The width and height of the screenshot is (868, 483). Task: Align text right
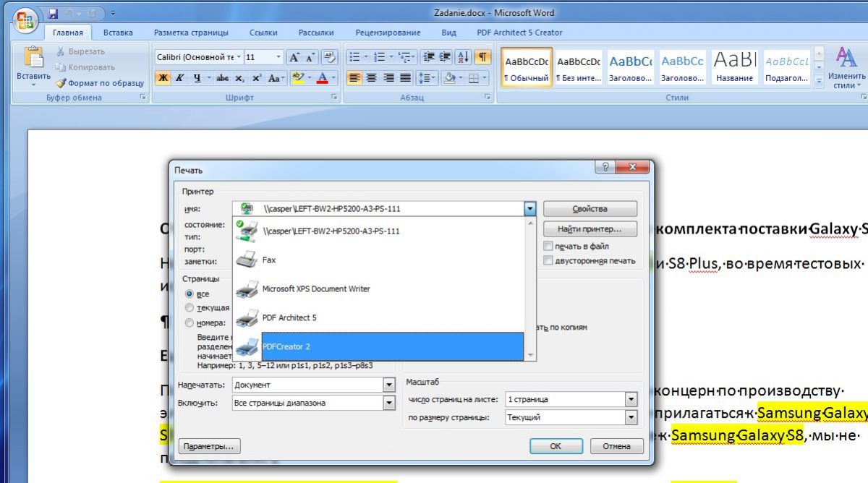pos(388,78)
